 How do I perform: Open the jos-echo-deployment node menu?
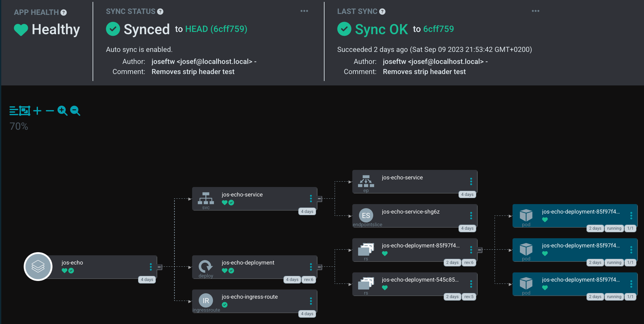pos(311,267)
